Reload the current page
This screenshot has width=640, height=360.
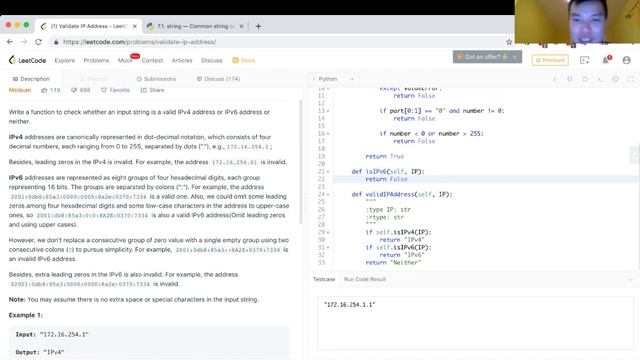pyautogui.click(x=38, y=42)
